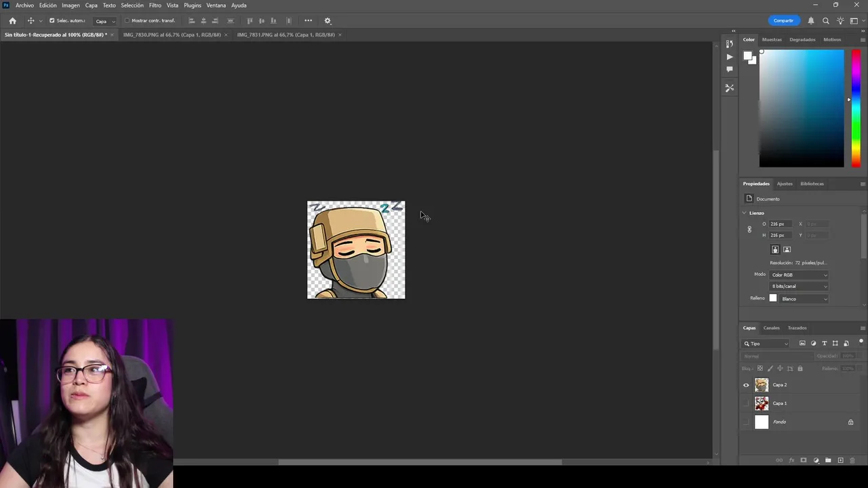Set portrait canvas orientation
The height and width of the screenshot is (488, 868).
pyautogui.click(x=775, y=249)
